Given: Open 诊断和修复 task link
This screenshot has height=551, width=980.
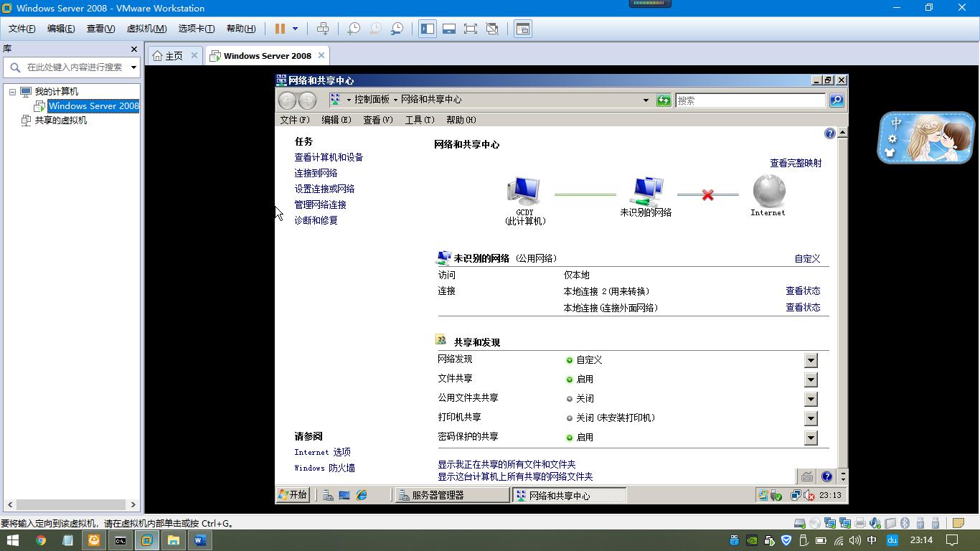Looking at the screenshot, I should coord(316,220).
